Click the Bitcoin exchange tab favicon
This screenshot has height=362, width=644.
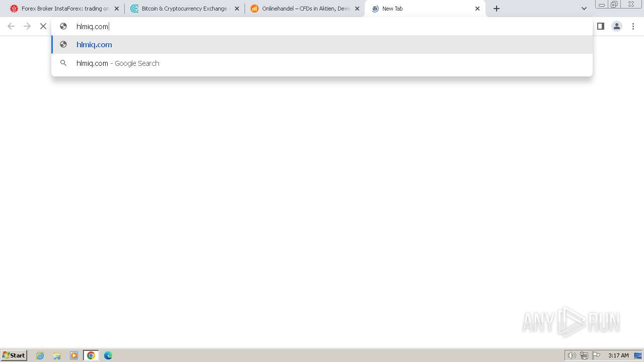coord(134,9)
